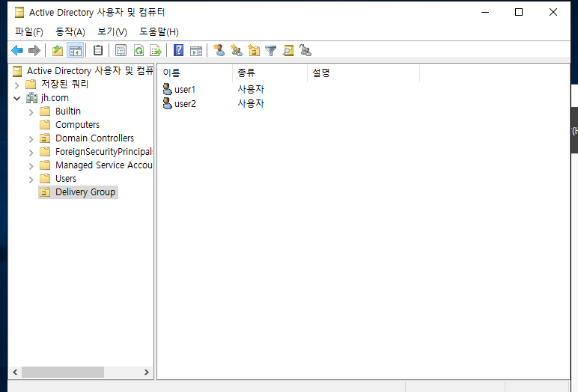Click the green Refresh toolbar icon
Viewport: 578px width, 392px height.
(139, 50)
